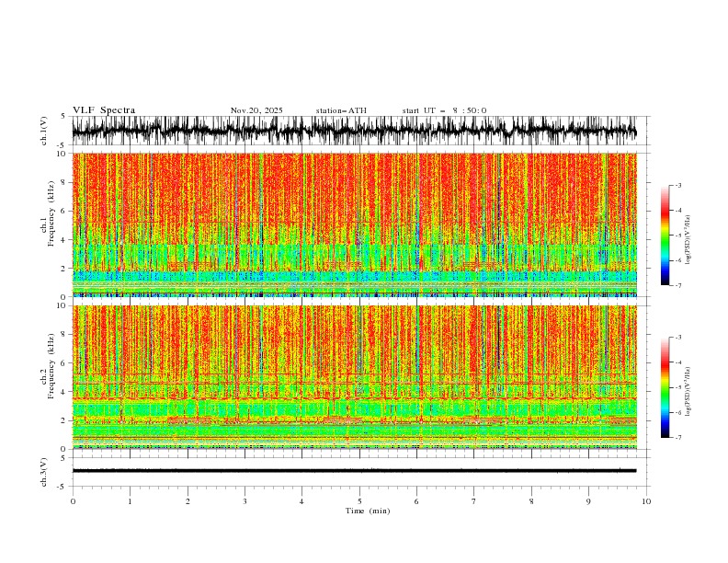Click the "8" kHz tick on ch.1 frequency axis

pyautogui.click(x=63, y=182)
